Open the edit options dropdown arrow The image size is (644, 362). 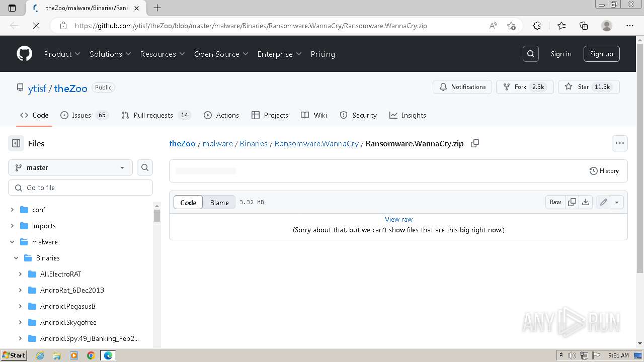[617, 202]
